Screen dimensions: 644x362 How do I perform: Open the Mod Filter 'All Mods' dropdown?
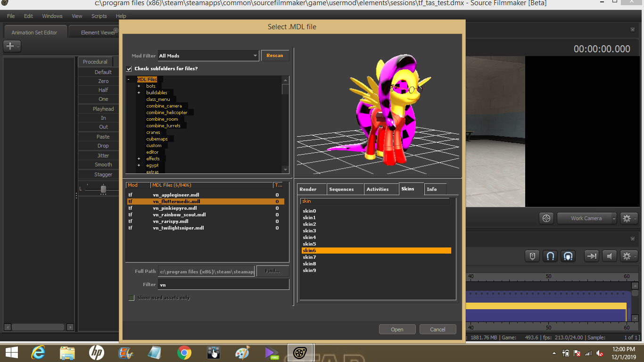(x=208, y=56)
